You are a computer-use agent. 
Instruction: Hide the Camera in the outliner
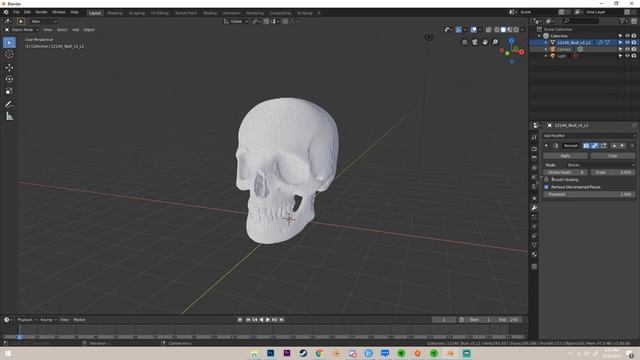point(627,49)
